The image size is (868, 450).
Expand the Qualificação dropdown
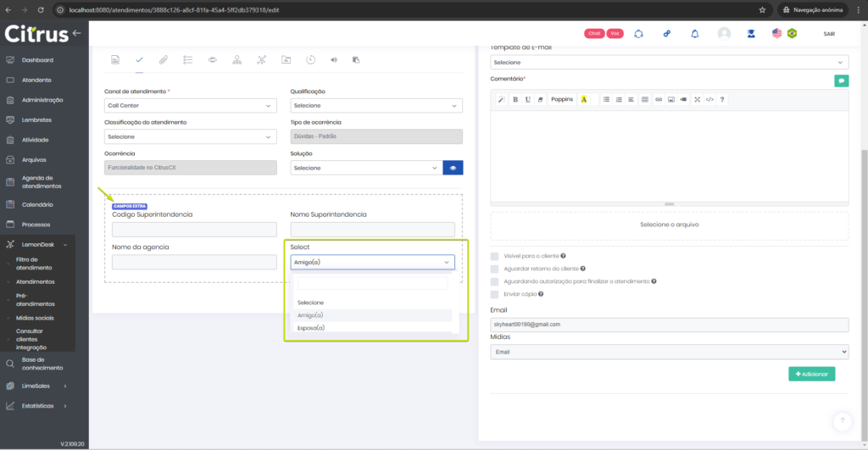[x=376, y=106]
